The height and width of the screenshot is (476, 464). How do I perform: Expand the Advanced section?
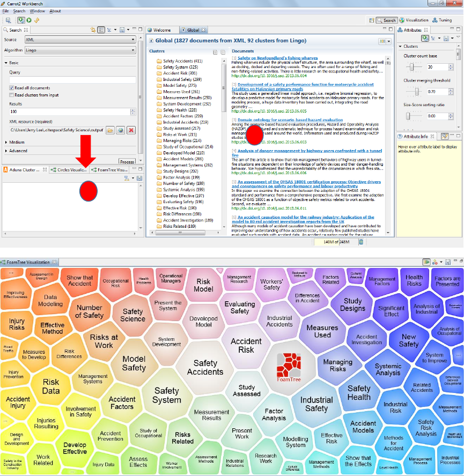[6, 151]
